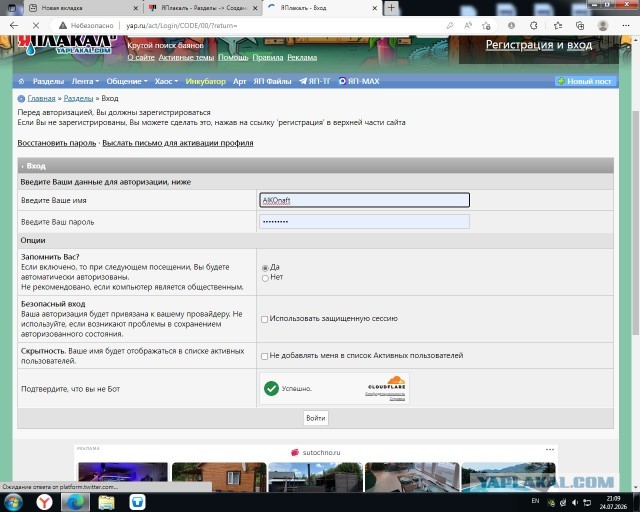640x512 pixels.
Task: Click the password input field
Action: click(x=364, y=222)
